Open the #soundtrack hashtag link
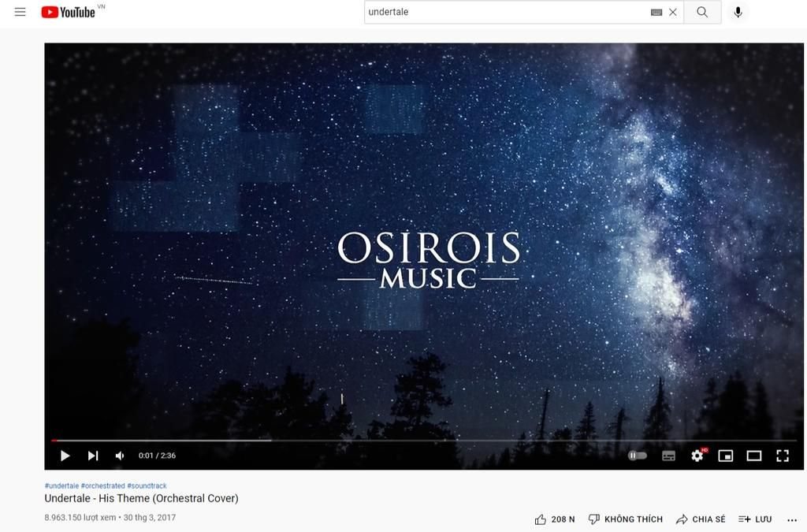 click(x=147, y=485)
